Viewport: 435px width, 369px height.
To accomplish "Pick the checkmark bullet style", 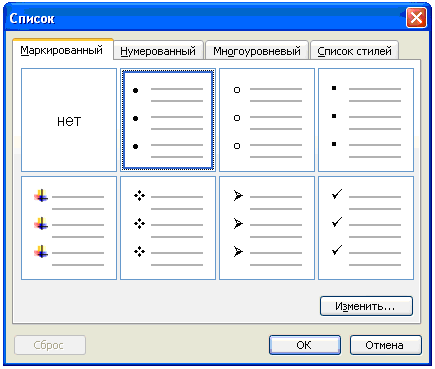I will [366, 228].
